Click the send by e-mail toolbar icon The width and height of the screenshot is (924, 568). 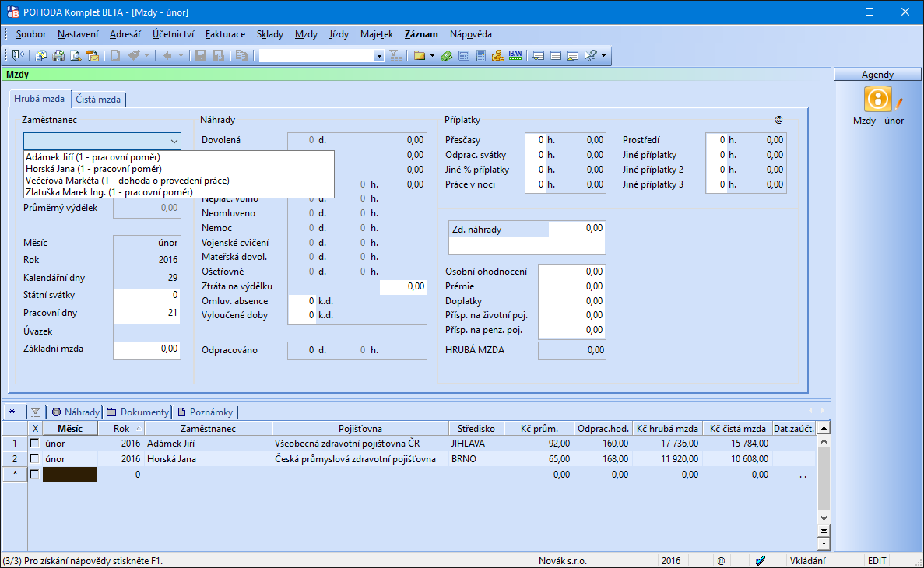[93, 55]
